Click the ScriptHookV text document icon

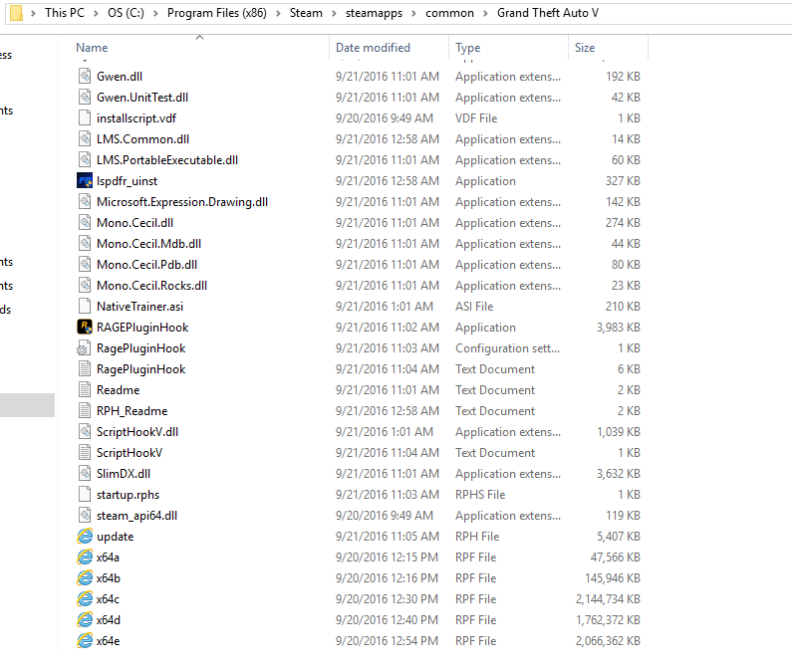85,452
